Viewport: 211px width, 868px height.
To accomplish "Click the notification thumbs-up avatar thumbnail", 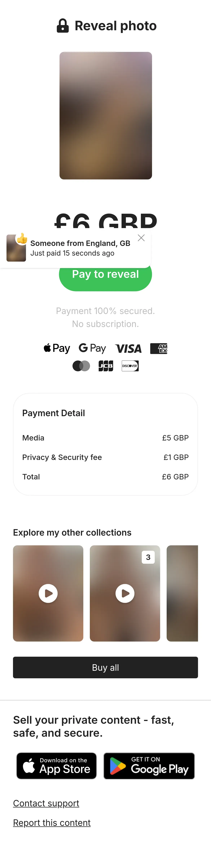I will pyautogui.click(x=16, y=248).
